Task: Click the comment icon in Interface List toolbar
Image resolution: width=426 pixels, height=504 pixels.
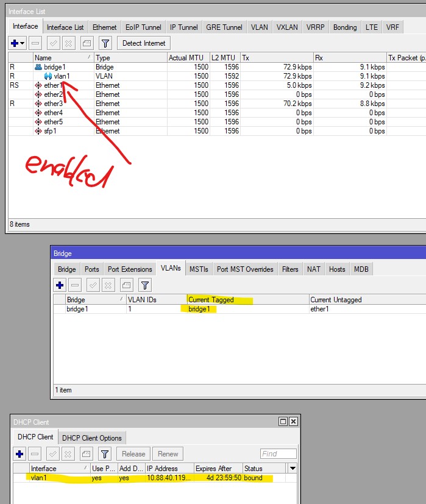Action: (87, 43)
